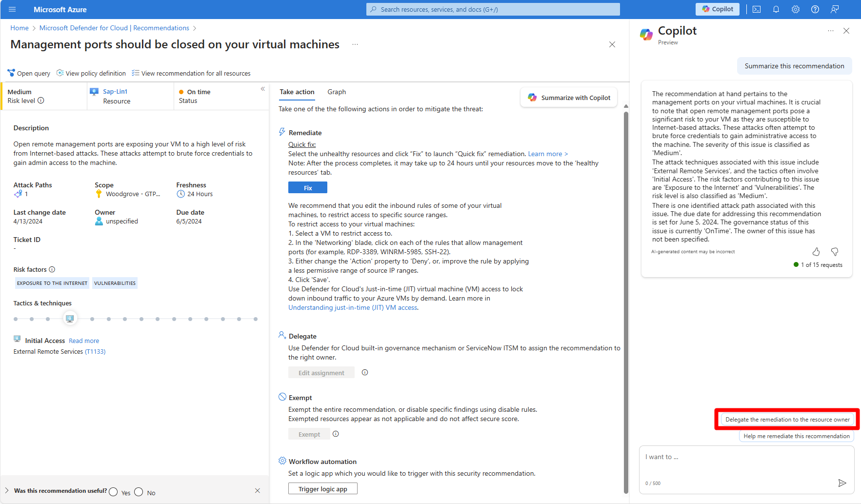Viewport: 861px width, 504px height.
Task: Close the Copilot panel
Action: [x=846, y=31]
